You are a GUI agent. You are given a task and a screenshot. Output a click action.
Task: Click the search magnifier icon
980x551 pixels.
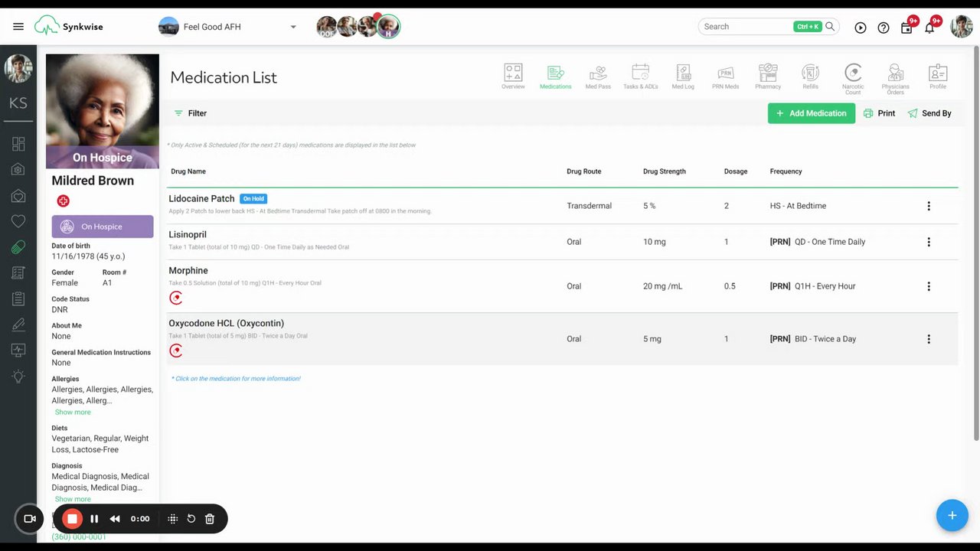pos(830,27)
